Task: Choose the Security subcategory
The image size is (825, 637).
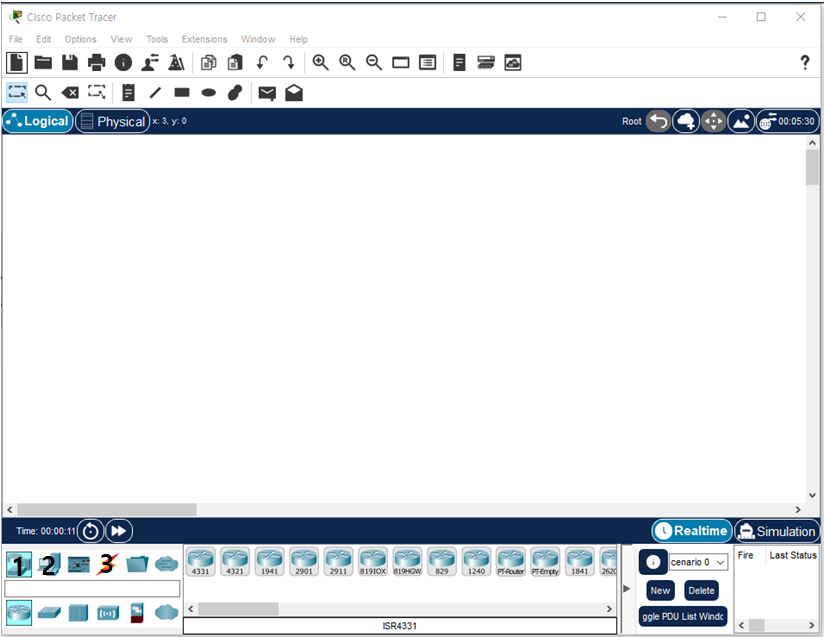Action: tap(137, 613)
